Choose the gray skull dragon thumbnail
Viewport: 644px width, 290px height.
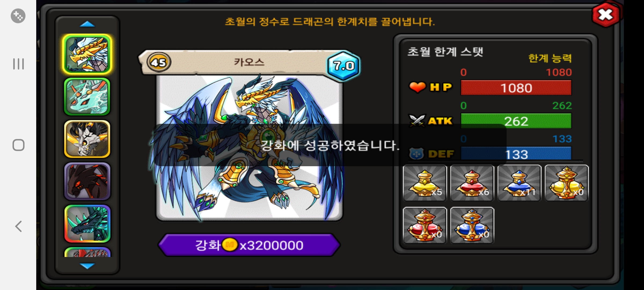pos(87,139)
